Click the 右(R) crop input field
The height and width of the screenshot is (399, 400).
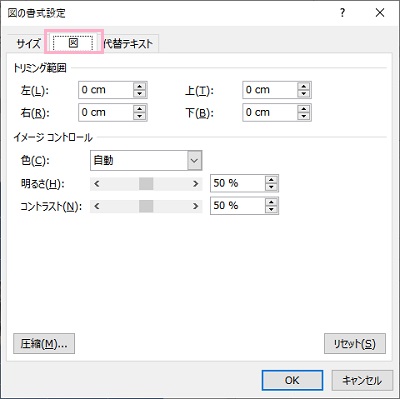coord(106,112)
